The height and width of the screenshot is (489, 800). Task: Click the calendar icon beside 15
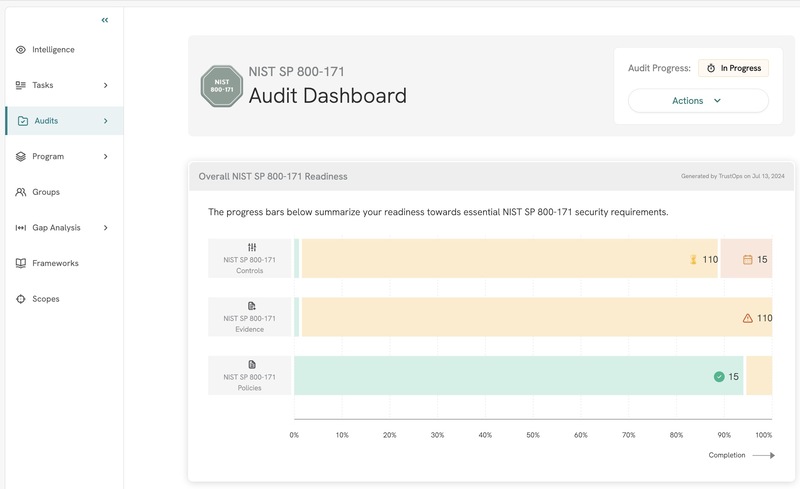[x=747, y=259]
